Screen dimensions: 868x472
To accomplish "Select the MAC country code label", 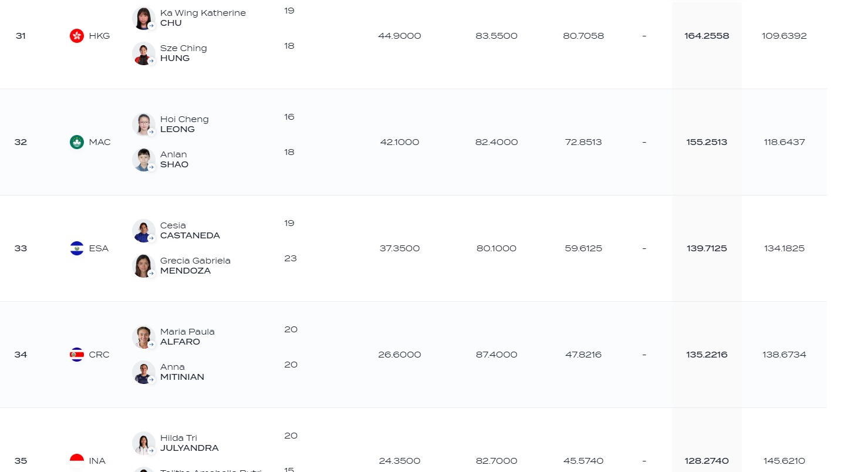I will [x=100, y=142].
